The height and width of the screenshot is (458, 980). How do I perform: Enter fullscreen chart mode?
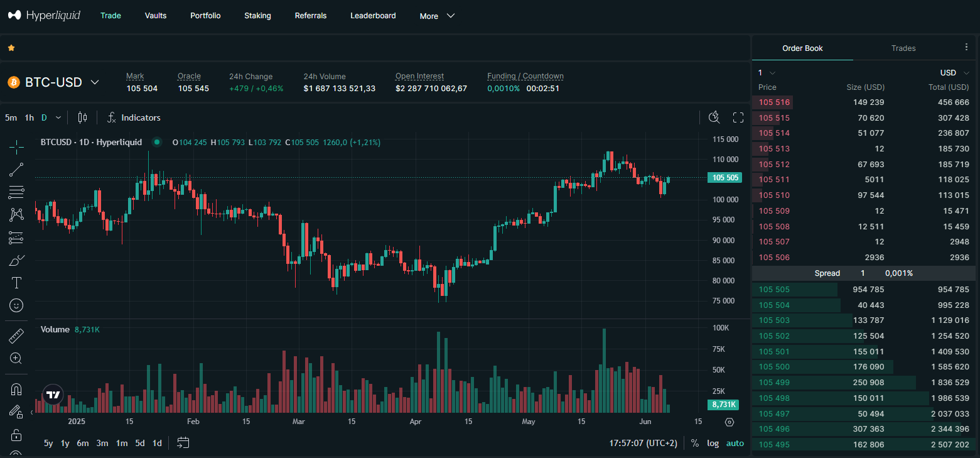(738, 117)
